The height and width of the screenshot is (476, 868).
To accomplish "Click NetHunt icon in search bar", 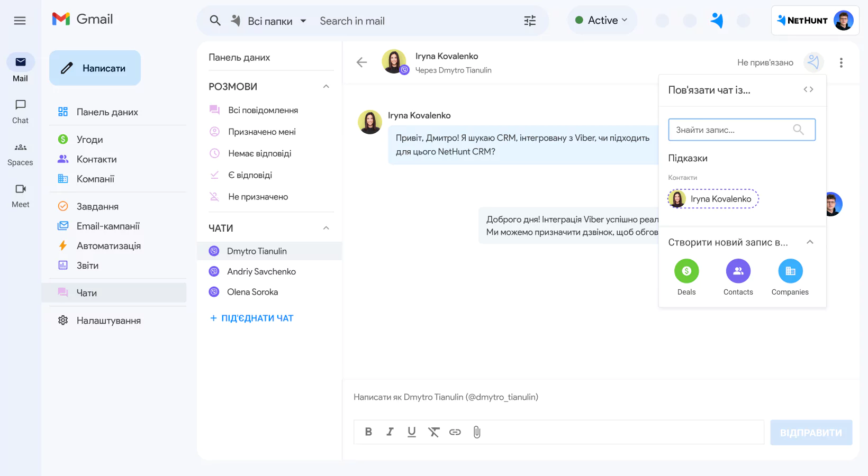I will click(236, 21).
